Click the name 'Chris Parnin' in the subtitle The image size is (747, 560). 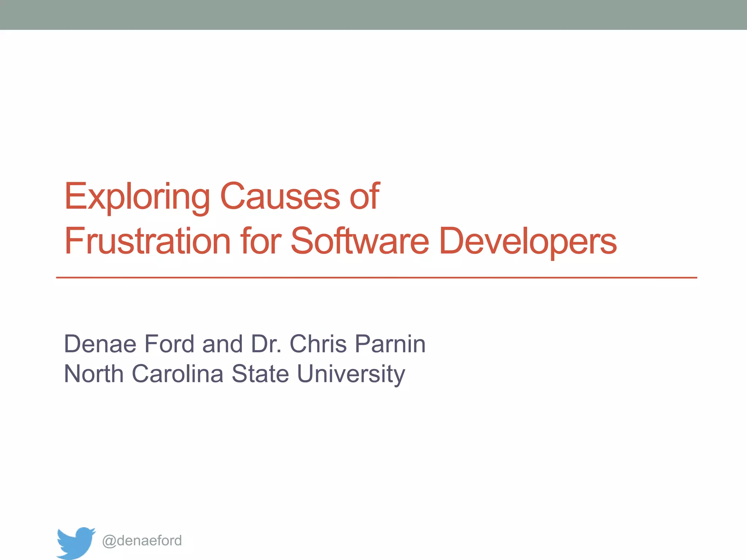[357, 344]
